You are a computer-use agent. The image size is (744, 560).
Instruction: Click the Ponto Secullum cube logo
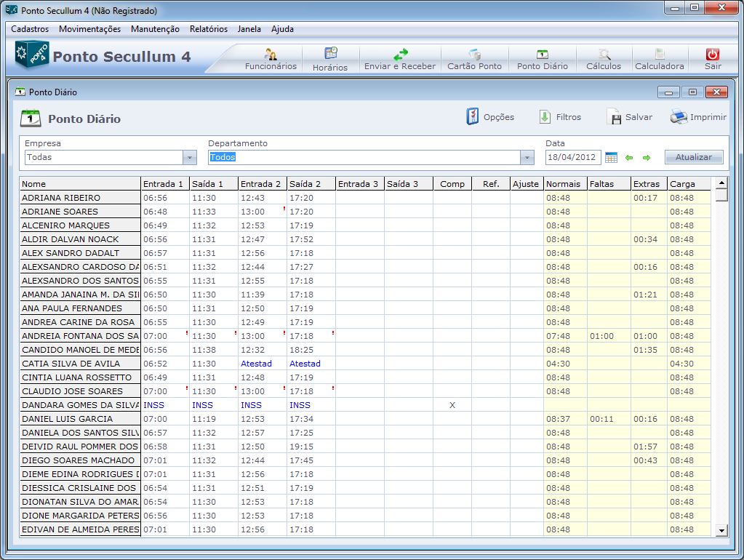pos(32,54)
